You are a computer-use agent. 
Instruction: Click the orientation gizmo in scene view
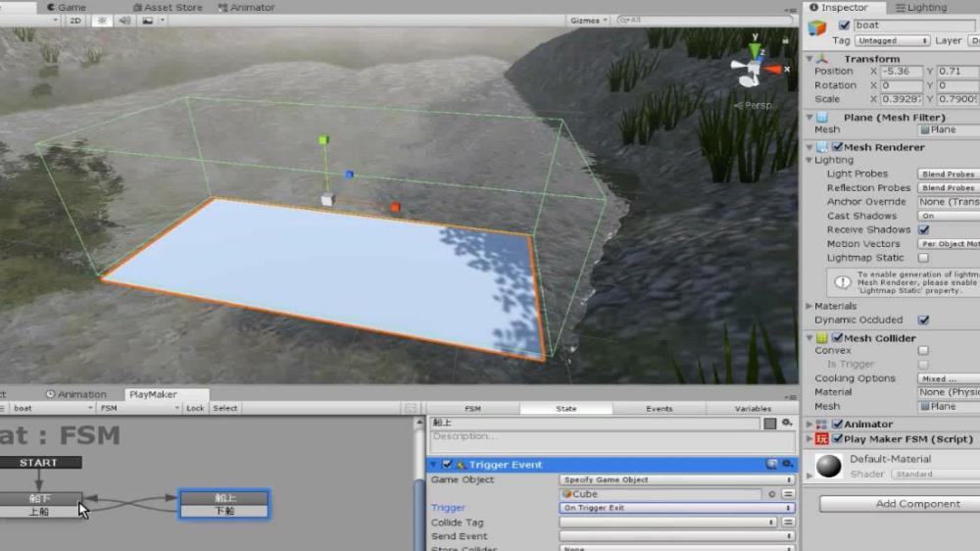pyautogui.click(x=755, y=70)
